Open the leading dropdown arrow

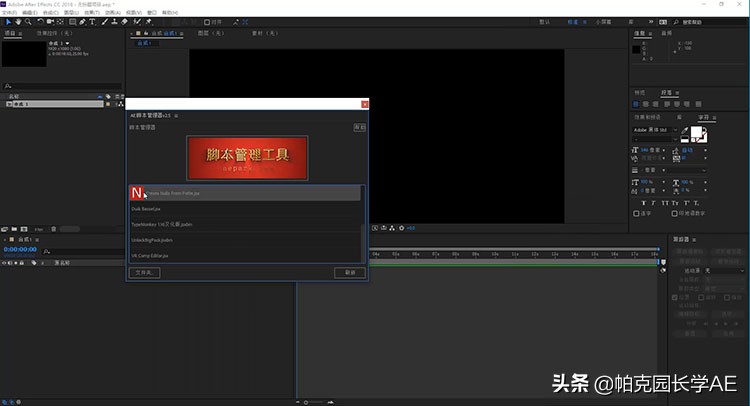click(x=705, y=150)
